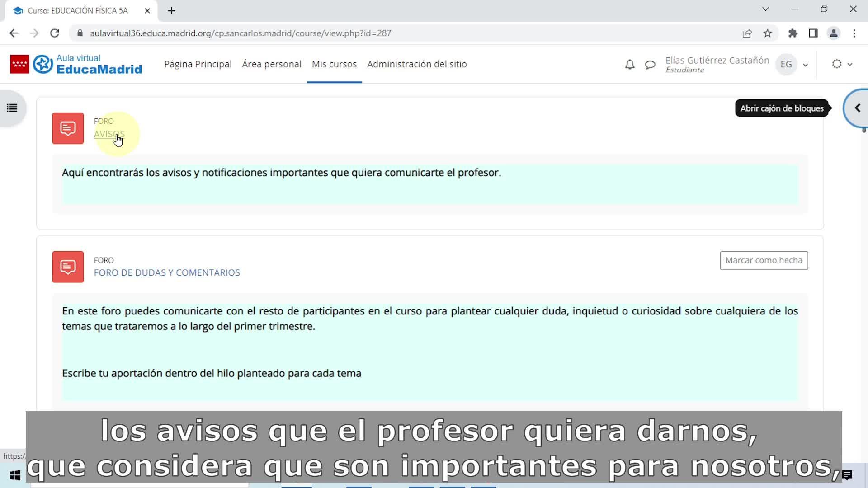Expand the user menu next to EG avatar
This screenshot has height=488, width=868.
coord(805,65)
